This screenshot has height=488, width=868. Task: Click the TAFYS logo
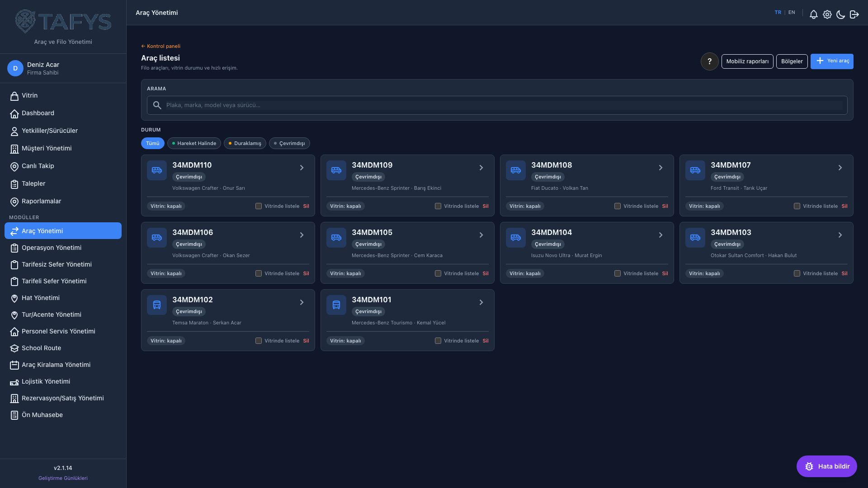(x=63, y=22)
